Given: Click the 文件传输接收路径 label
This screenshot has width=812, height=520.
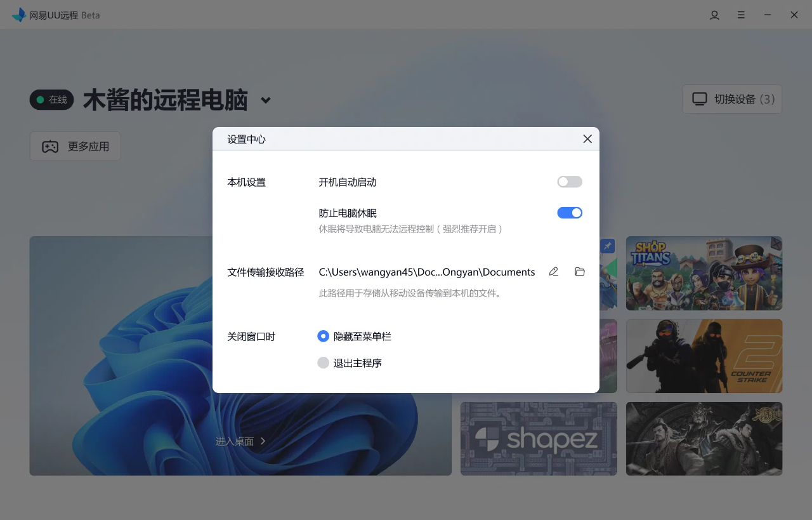Looking at the screenshot, I should (x=266, y=272).
